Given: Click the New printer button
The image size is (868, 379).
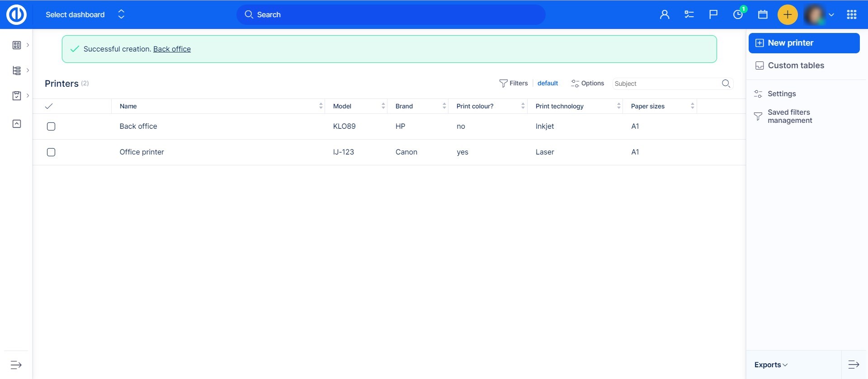Looking at the screenshot, I should (804, 43).
